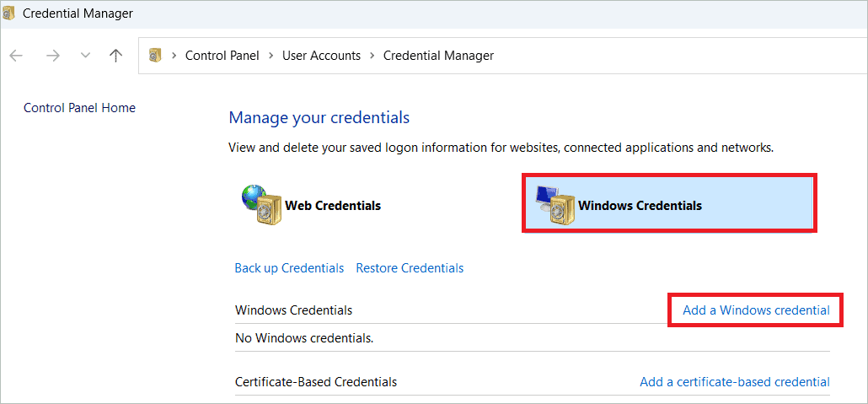This screenshot has height=404, width=868.
Task: Click 'Manage your credentials' heading
Action: [x=319, y=117]
